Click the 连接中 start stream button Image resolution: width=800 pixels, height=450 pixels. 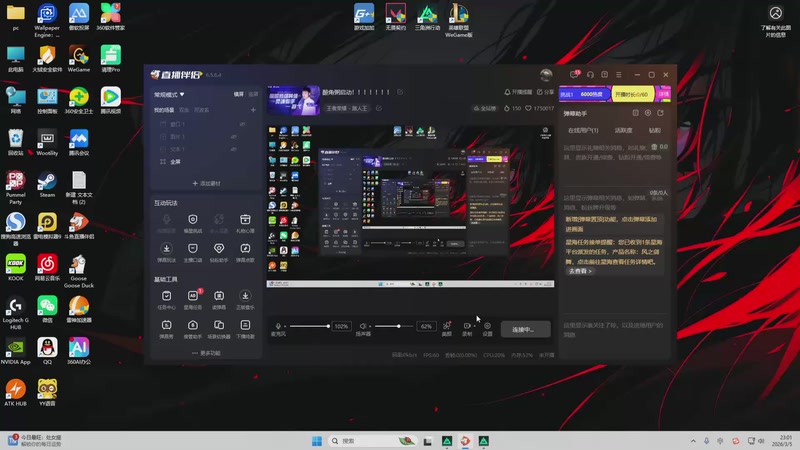click(x=525, y=329)
